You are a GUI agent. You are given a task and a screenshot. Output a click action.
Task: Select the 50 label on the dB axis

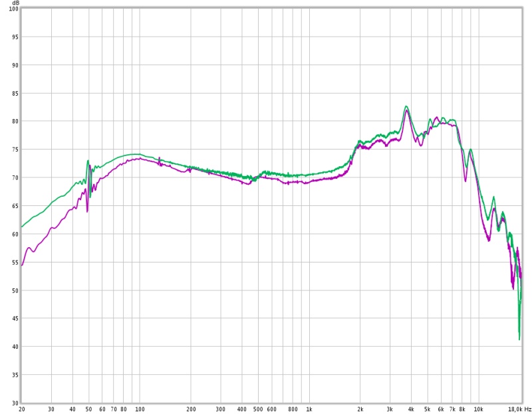pos(14,290)
